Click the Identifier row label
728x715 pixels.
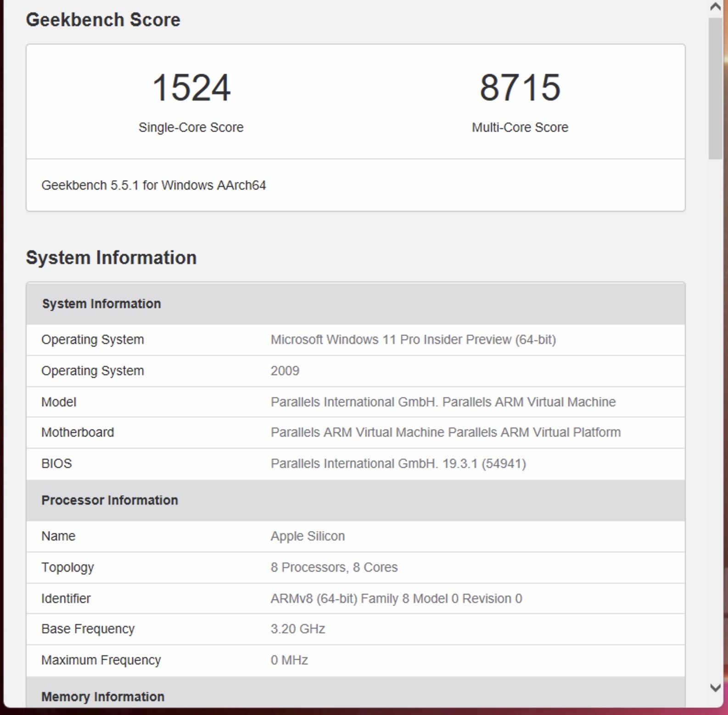66,598
